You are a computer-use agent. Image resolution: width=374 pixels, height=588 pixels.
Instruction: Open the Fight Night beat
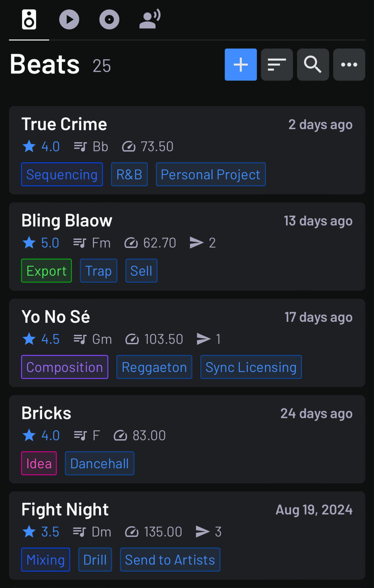coord(65,509)
